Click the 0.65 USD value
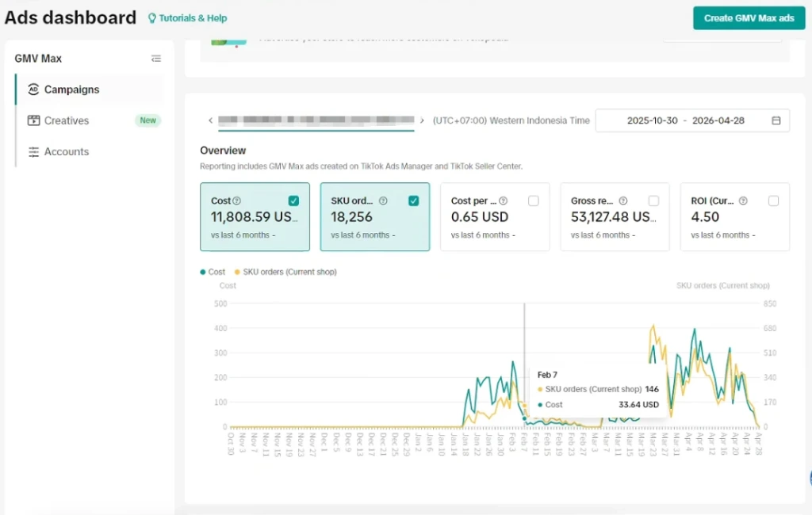This screenshot has height=515, width=812. click(480, 217)
